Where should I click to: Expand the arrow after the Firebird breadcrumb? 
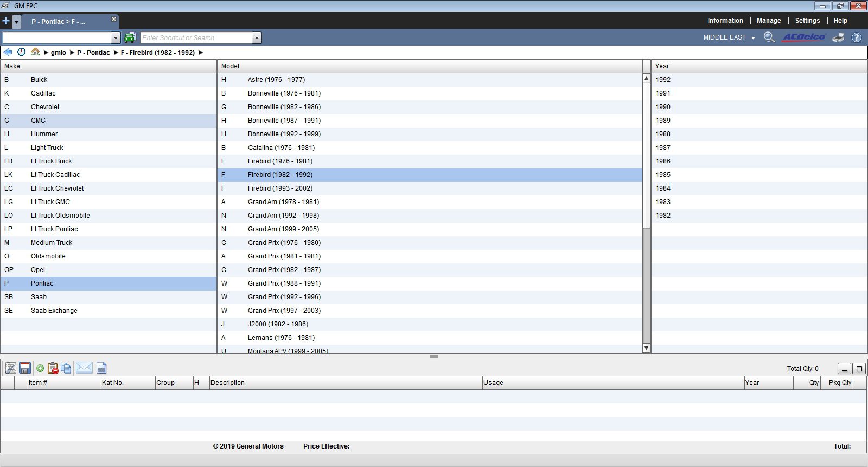tap(201, 53)
